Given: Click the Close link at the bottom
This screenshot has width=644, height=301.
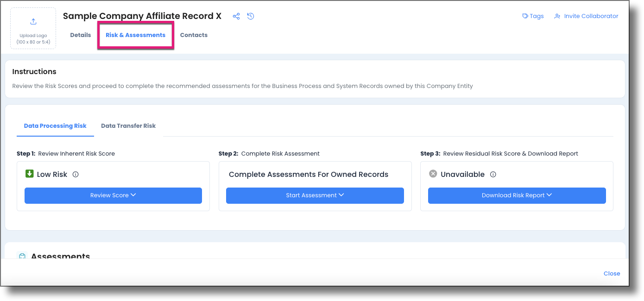Looking at the screenshot, I should tap(612, 273).
